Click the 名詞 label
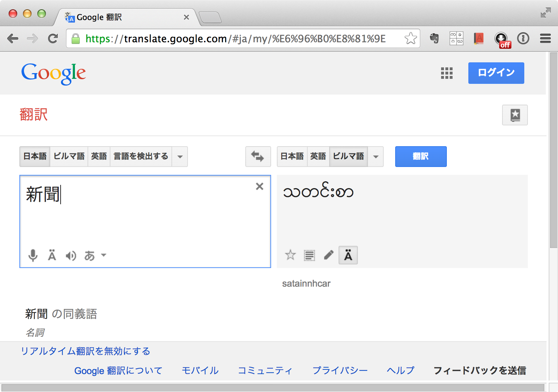This screenshot has height=392, width=558. pyautogui.click(x=35, y=333)
